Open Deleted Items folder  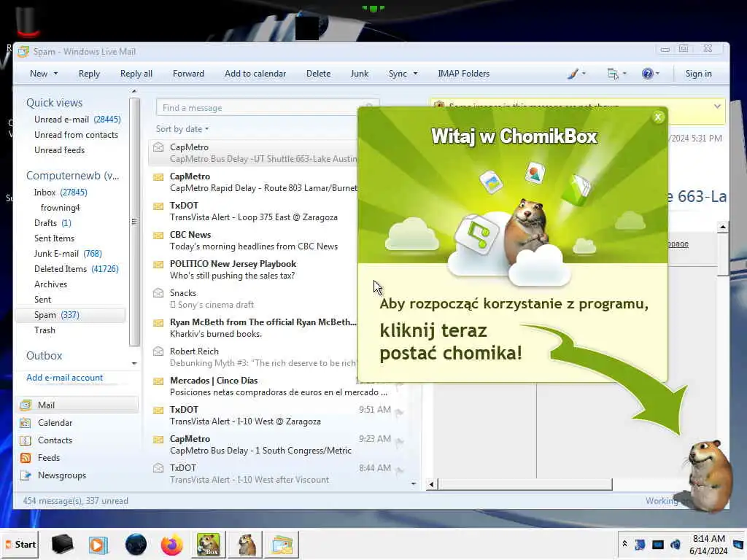pyautogui.click(x=76, y=269)
